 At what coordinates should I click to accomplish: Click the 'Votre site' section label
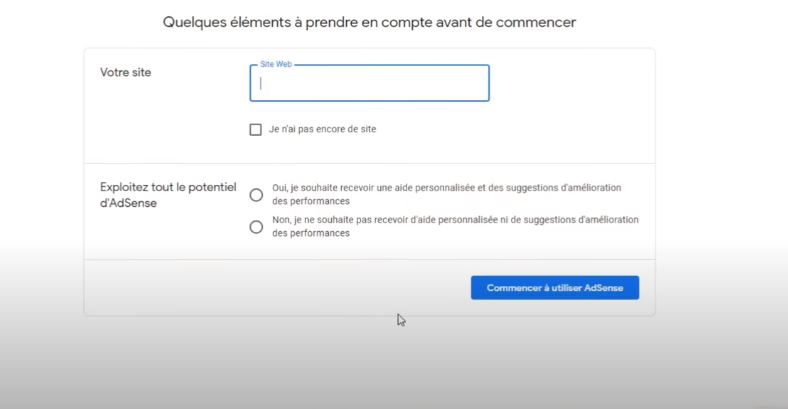126,72
